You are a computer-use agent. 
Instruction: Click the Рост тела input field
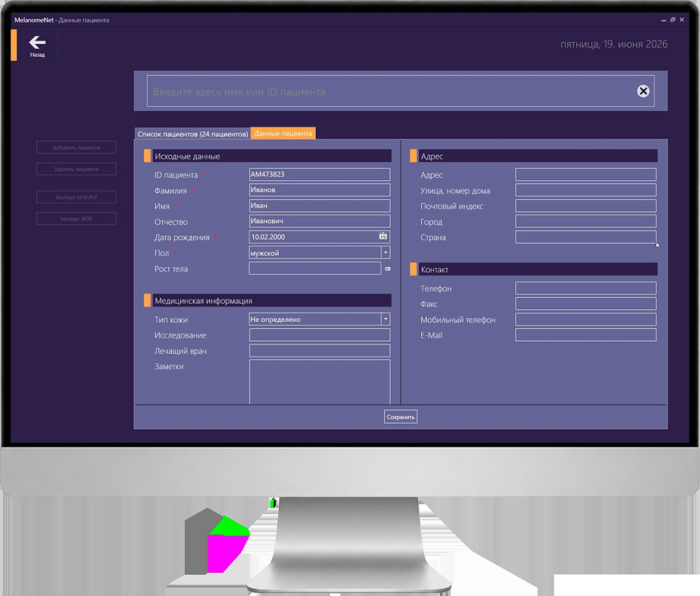[315, 268]
